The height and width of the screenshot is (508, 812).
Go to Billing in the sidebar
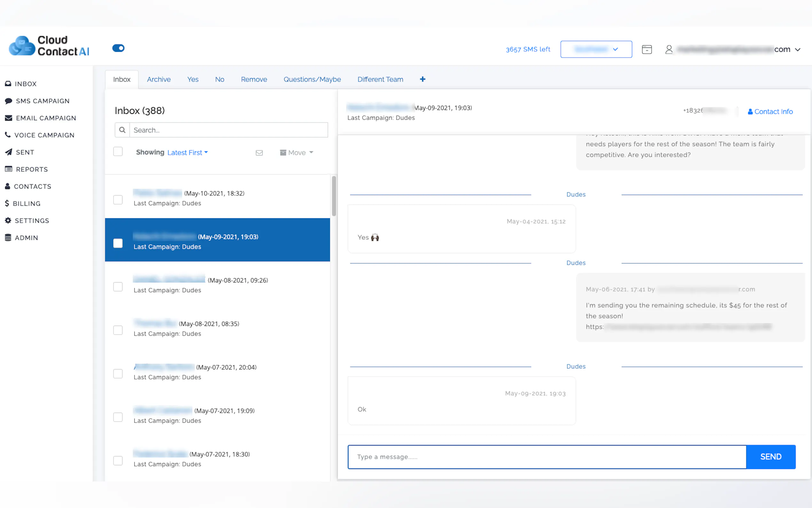(27, 203)
